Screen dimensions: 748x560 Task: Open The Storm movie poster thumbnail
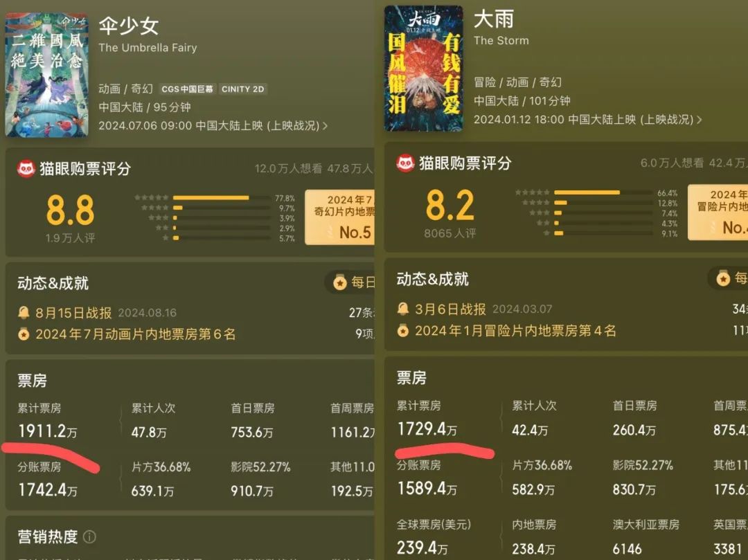pyautogui.click(x=424, y=69)
